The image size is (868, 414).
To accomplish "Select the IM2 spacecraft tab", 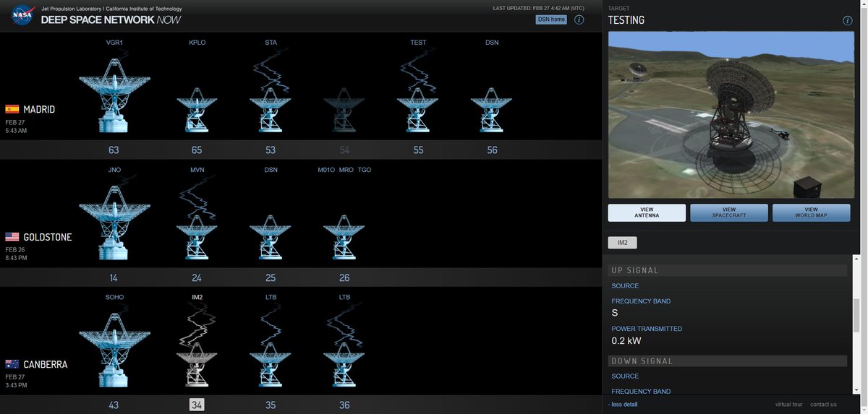I will tap(622, 243).
